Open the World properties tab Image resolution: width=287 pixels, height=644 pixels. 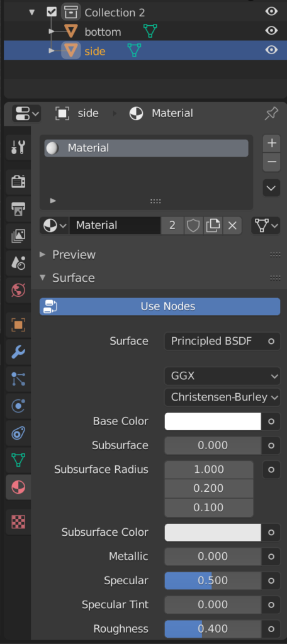pyautogui.click(x=18, y=290)
